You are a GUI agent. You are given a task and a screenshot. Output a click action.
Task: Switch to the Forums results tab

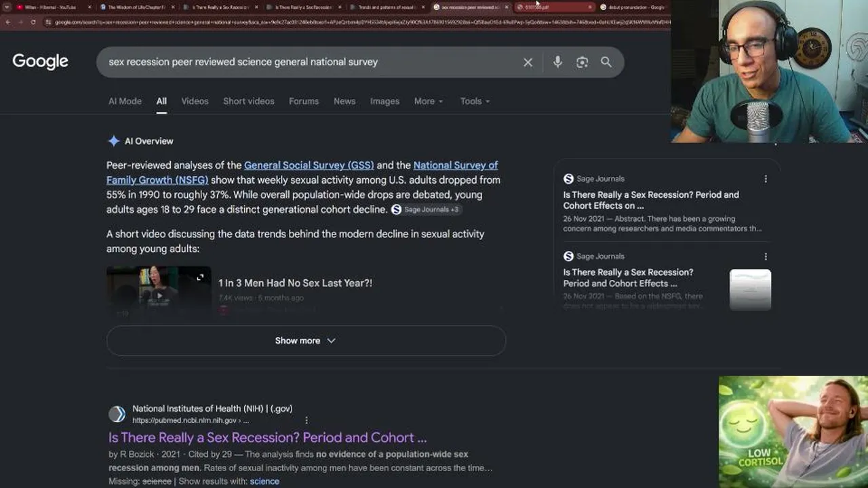coord(304,101)
